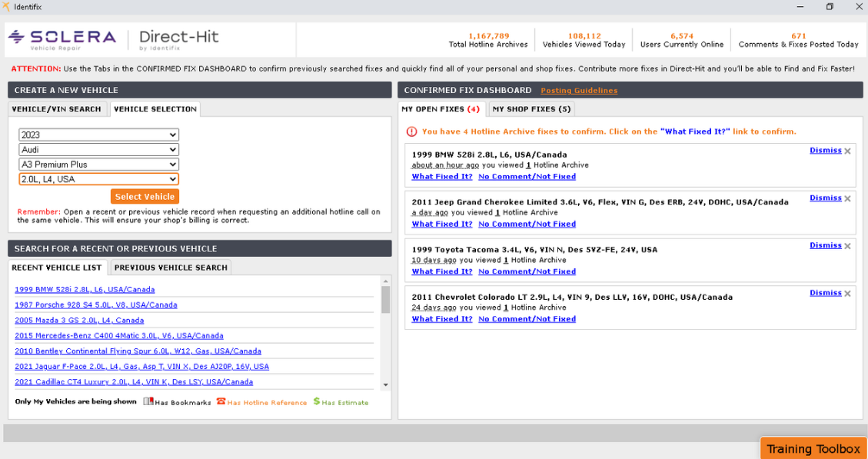Close the Toyota Tacoma fix using X icon
The image size is (868, 459).
point(847,247)
